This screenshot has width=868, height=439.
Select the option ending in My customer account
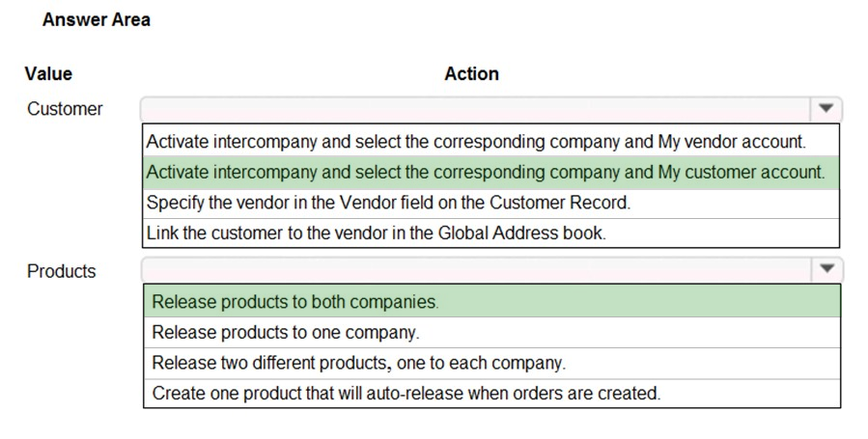pyautogui.click(x=491, y=173)
